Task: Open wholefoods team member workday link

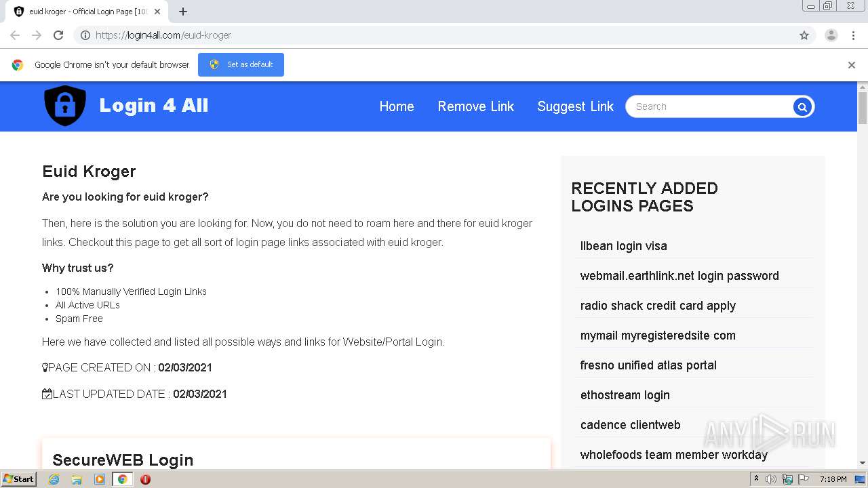Action: tap(674, 455)
